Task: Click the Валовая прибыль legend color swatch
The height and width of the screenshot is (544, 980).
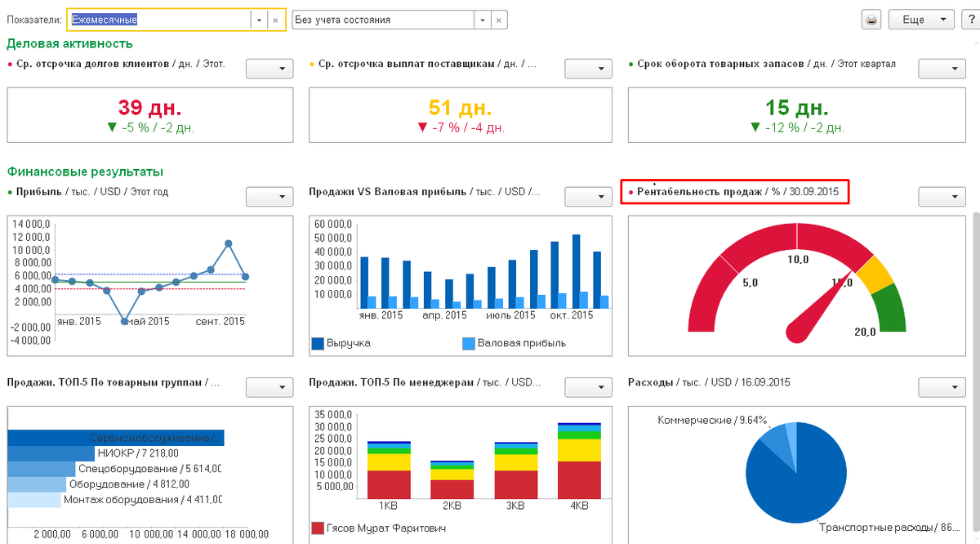Action: [469, 344]
